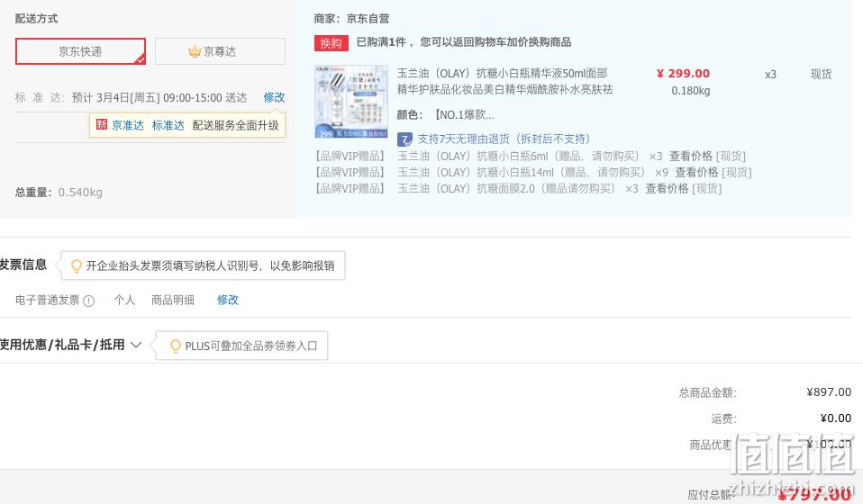The image size is (863, 504).
Task: Click lightbulb icon in invoice tip
Action: (77, 266)
